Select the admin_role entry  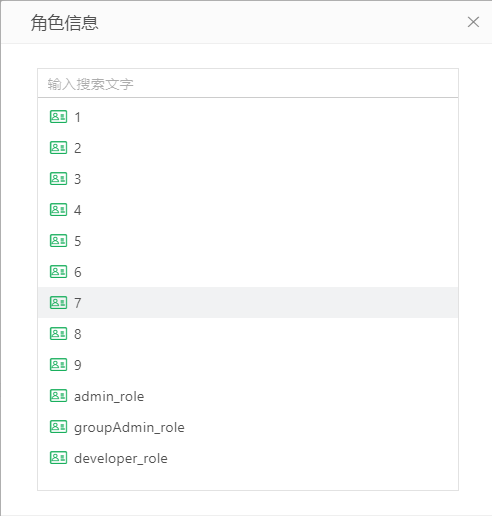click(248, 396)
